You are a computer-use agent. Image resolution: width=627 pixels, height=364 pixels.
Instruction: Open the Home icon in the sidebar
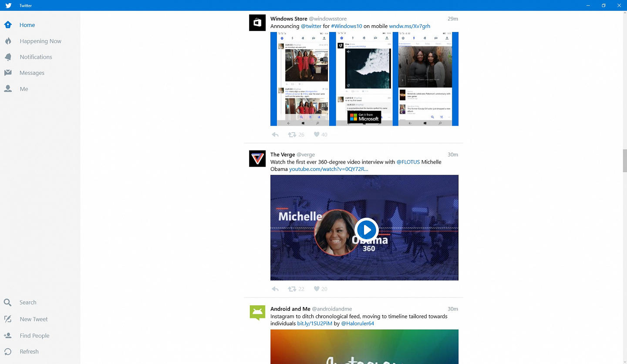pyautogui.click(x=8, y=25)
